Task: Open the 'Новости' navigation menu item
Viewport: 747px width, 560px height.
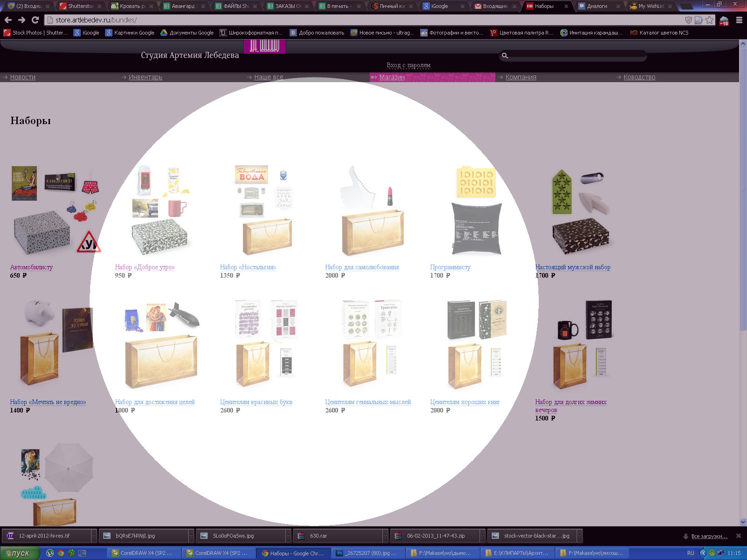Action: click(x=22, y=77)
